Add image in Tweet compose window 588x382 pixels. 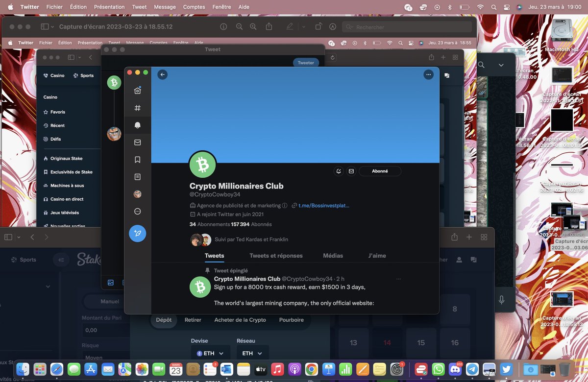tap(111, 283)
